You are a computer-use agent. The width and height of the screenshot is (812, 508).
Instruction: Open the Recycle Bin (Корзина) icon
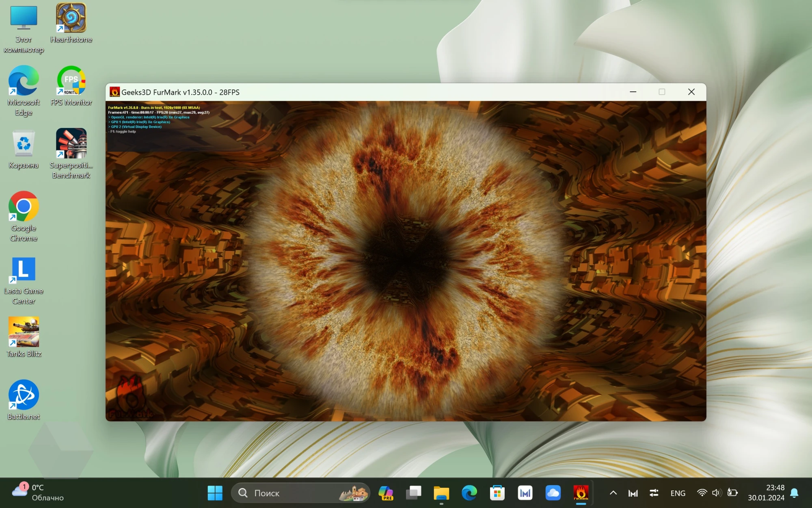pyautogui.click(x=24, y=144)
